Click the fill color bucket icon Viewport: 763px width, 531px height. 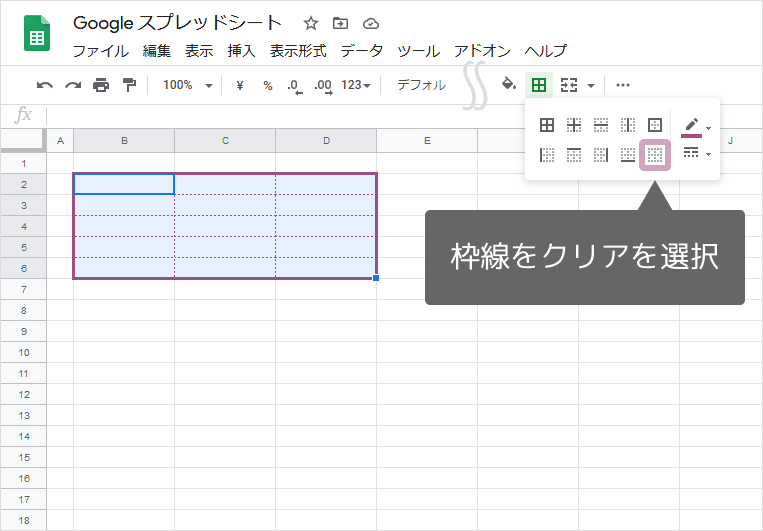[x=509, y=85]
